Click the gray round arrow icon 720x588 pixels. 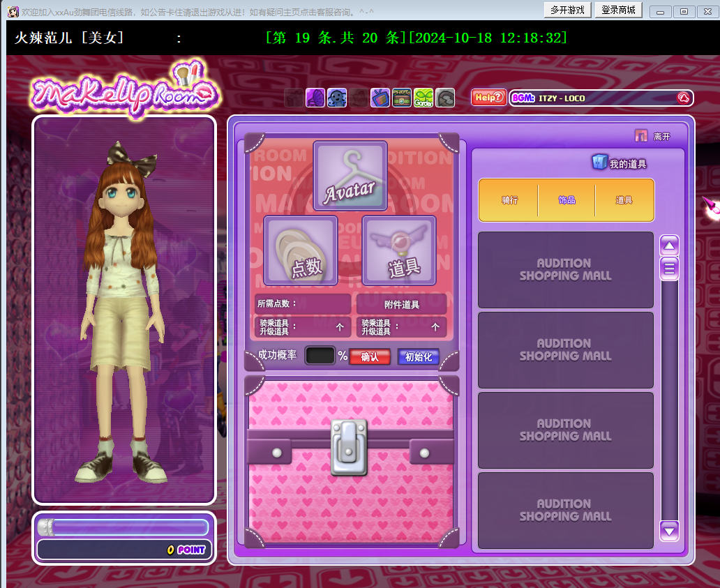pyautogui.click(x=445, y=98)
